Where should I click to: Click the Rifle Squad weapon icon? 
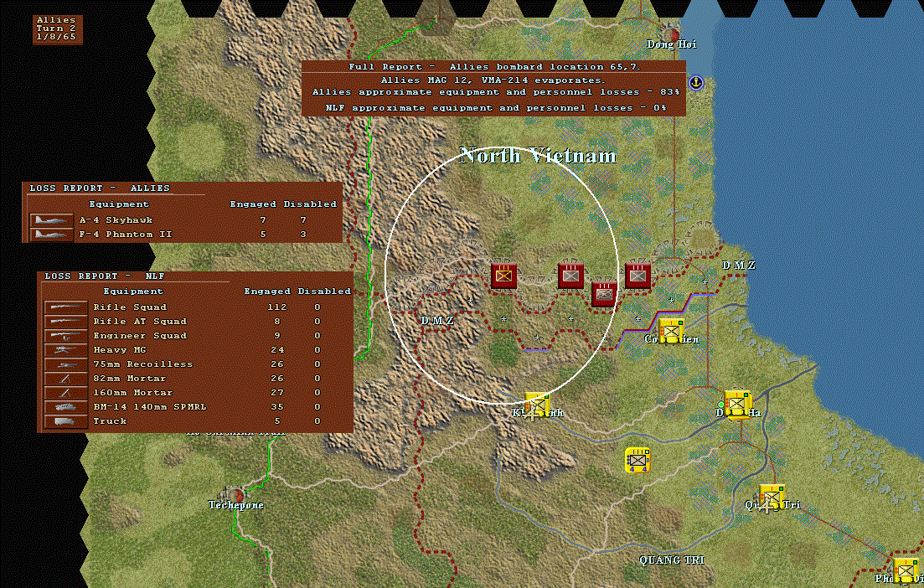click(65, 307)
